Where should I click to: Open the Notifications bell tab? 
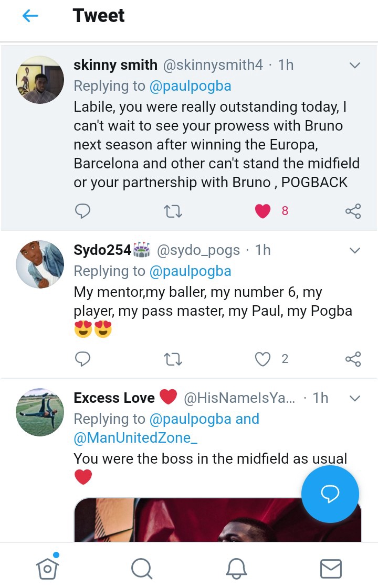click(236, 568)
